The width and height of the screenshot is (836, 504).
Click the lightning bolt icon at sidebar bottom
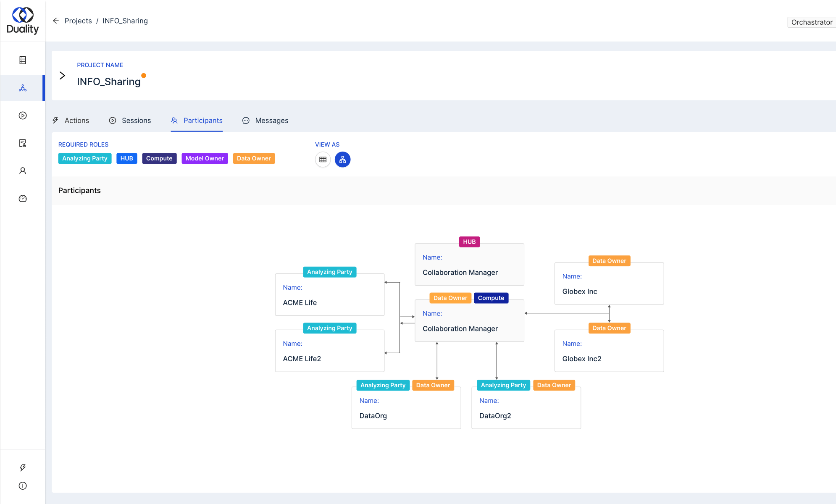[x=23, y=467]
